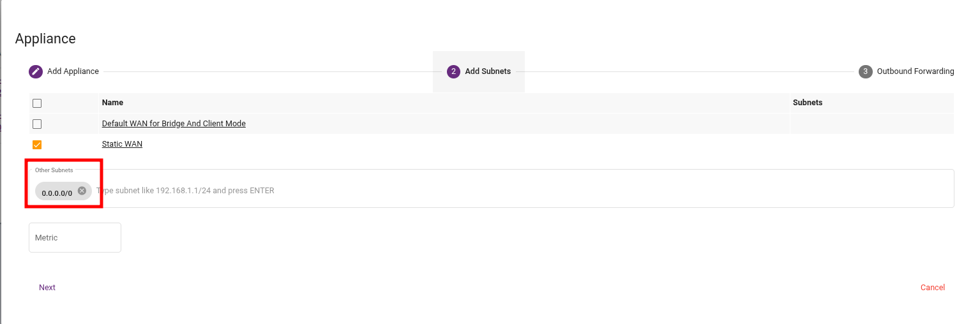Open Default WAN for Bridge And Client Mode link
The width and height of the screenshot is (980, 324).
point(174,124)
